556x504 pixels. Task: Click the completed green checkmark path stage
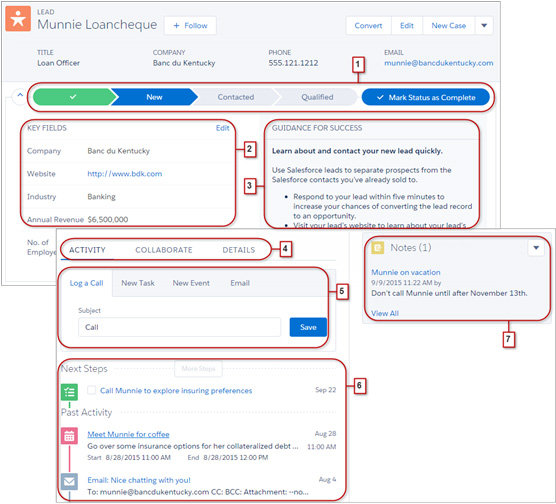point(73,97)
